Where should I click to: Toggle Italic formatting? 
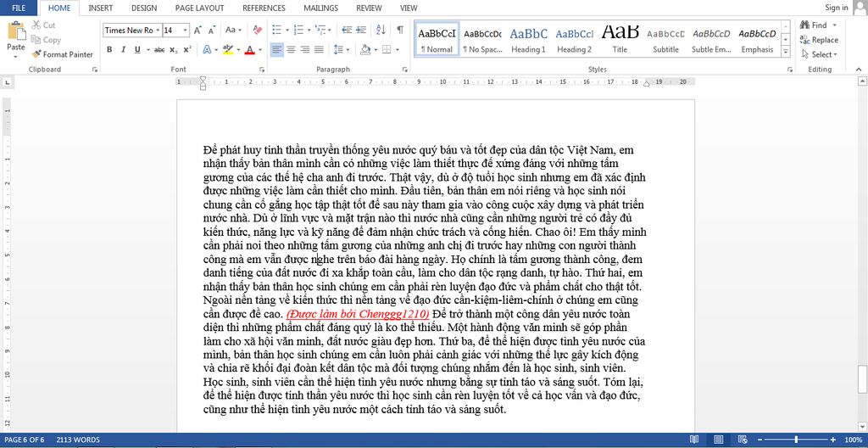click(x=123, y=49)
